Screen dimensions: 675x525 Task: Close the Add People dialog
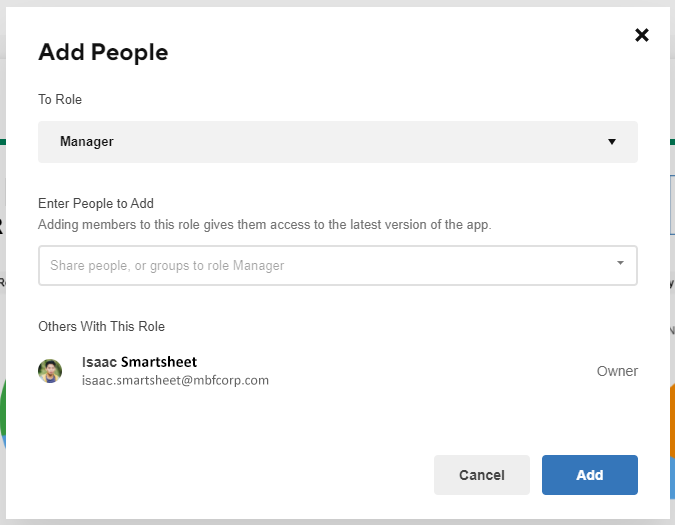click(641, 35)
